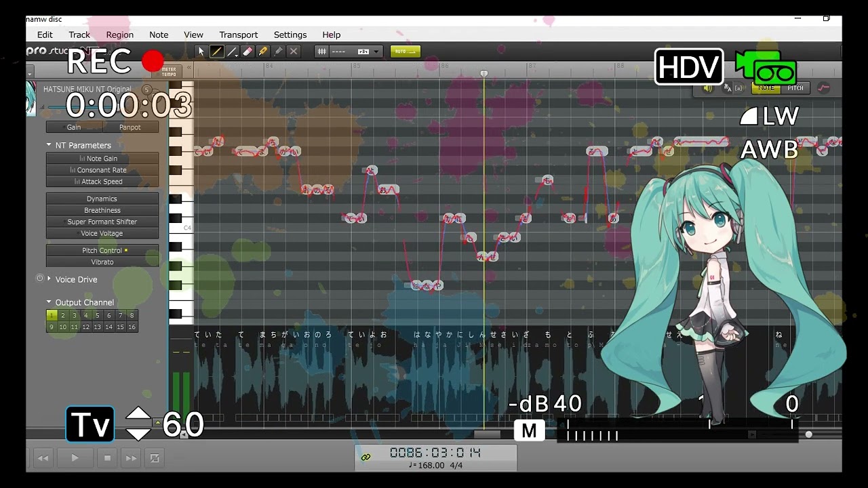The image size is (868, 488).
Task: Switch to NOTE edit mode
Action: 766,88
